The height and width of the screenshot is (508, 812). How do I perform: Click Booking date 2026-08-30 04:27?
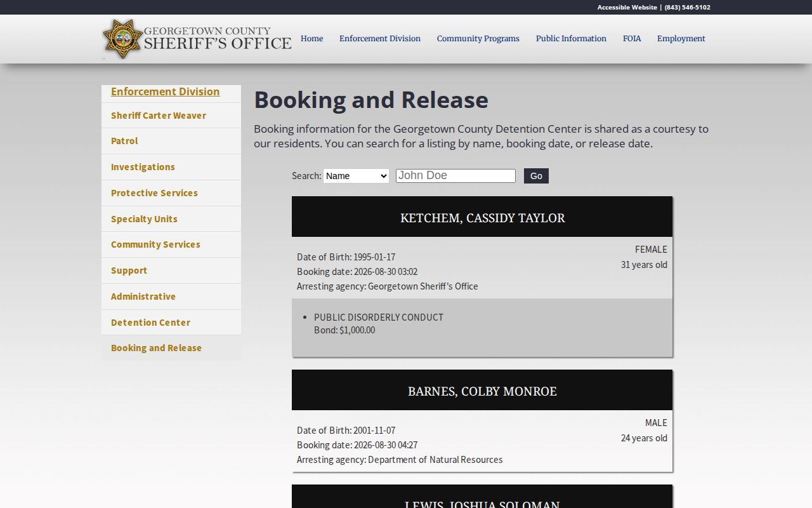(x=357, y=445)
